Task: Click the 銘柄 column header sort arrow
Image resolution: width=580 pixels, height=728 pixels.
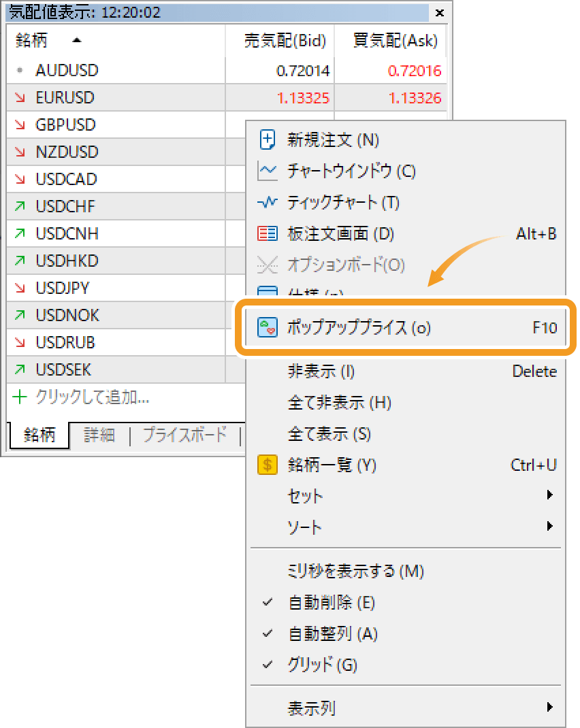Action: pyautogui.click(x=76, y=40)
